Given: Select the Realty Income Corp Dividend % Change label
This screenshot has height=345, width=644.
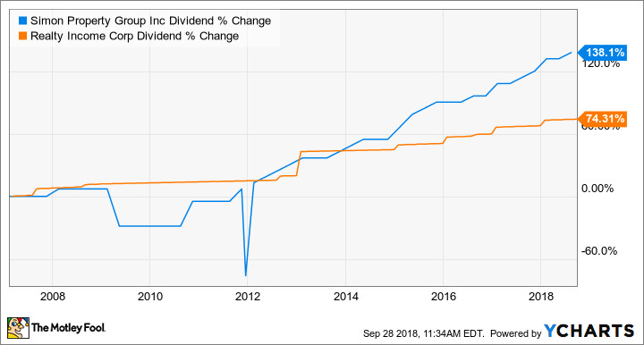Looking at the screenshot, I should point(135,36).
